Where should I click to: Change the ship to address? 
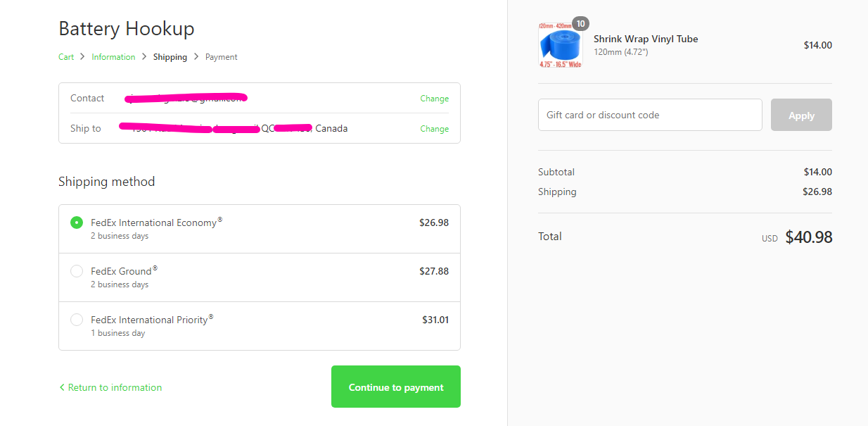[434, 129]
